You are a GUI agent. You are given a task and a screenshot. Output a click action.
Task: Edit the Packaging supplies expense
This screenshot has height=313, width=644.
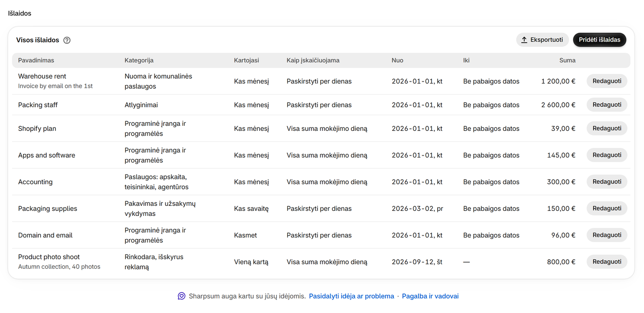tap(607, 208)
